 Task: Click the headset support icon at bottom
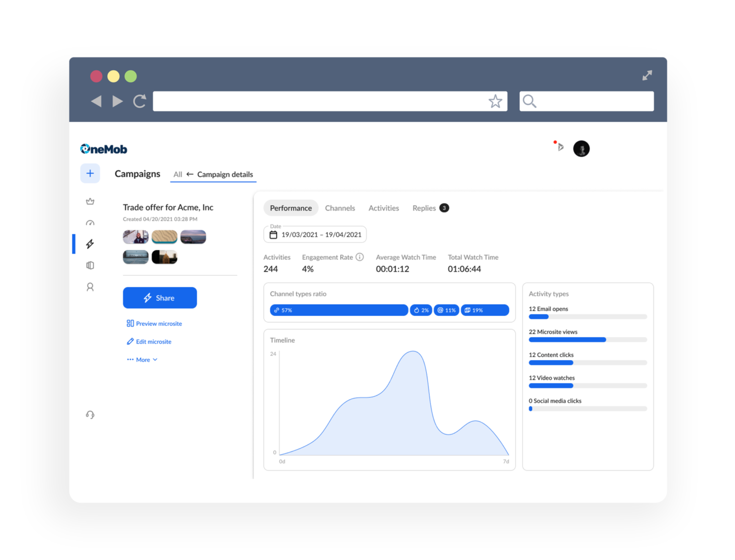90,415
